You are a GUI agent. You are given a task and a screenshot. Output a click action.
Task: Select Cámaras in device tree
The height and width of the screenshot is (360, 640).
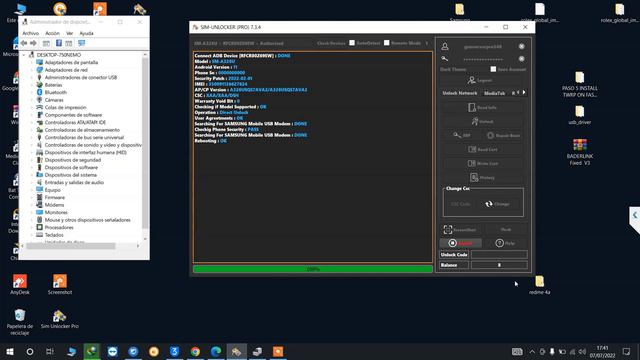[54, 100]
